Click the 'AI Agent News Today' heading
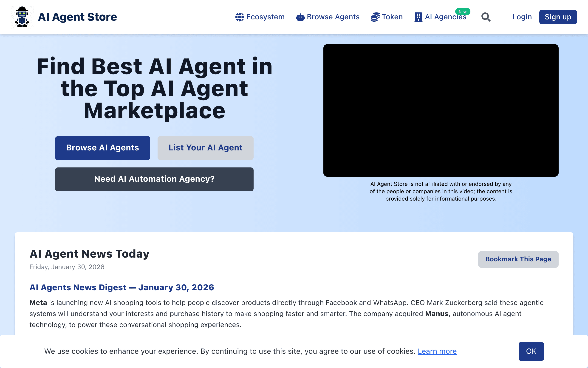The height and width of the screenshot is (368, 588). click(x=89, y=254)
